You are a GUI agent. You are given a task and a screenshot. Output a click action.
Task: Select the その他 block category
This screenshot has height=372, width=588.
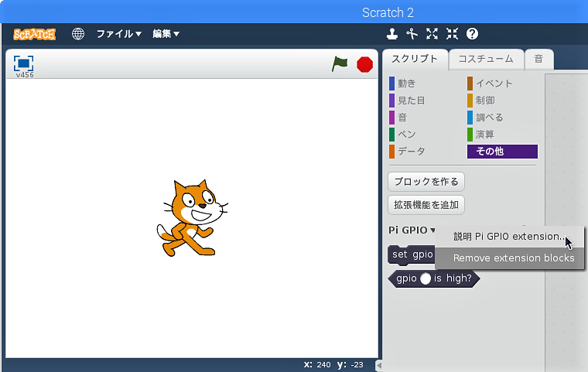(502, 152)
